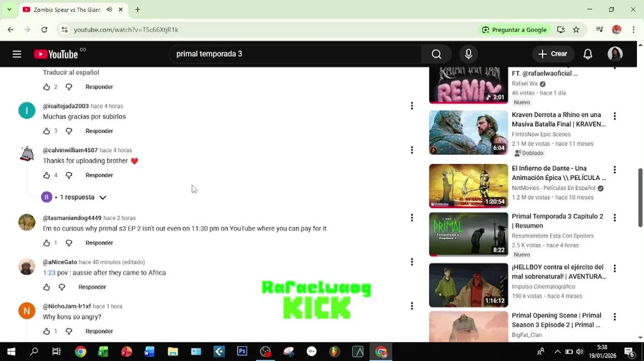This screenshot has width=644, height=361.
Task: Expand the tab search dropdown
Action: pos(9,10)
